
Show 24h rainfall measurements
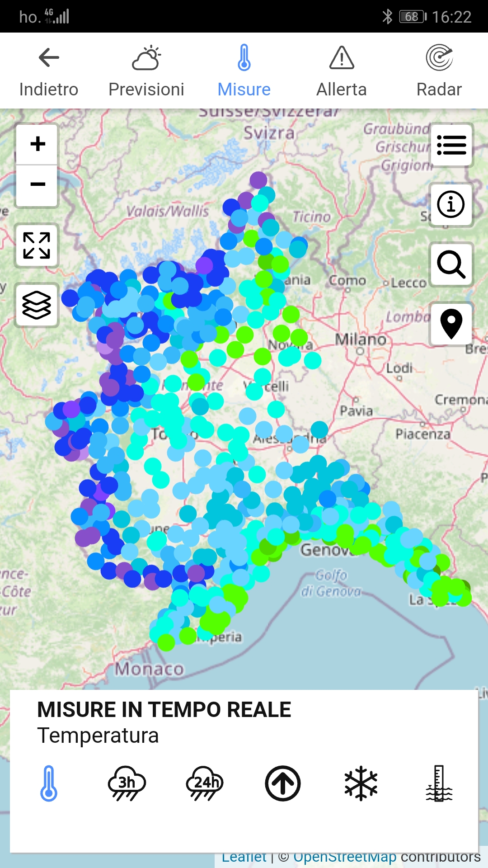click(x=205, y=783)
